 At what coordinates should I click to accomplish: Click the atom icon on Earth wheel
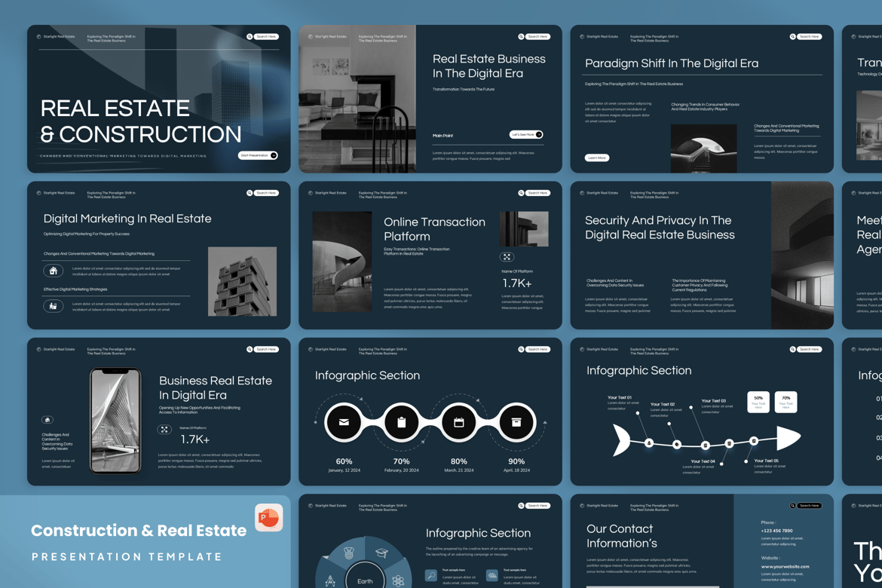coord(398,580)
